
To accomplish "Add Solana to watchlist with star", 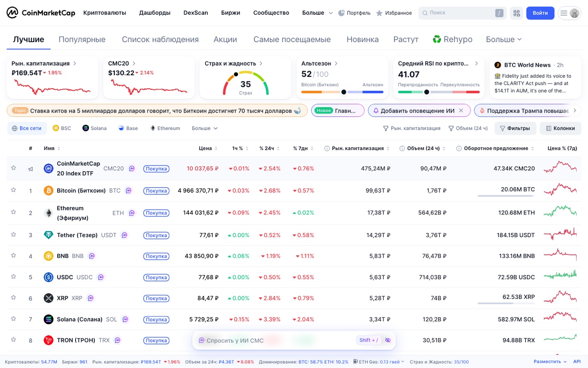I will coord(13,318).
